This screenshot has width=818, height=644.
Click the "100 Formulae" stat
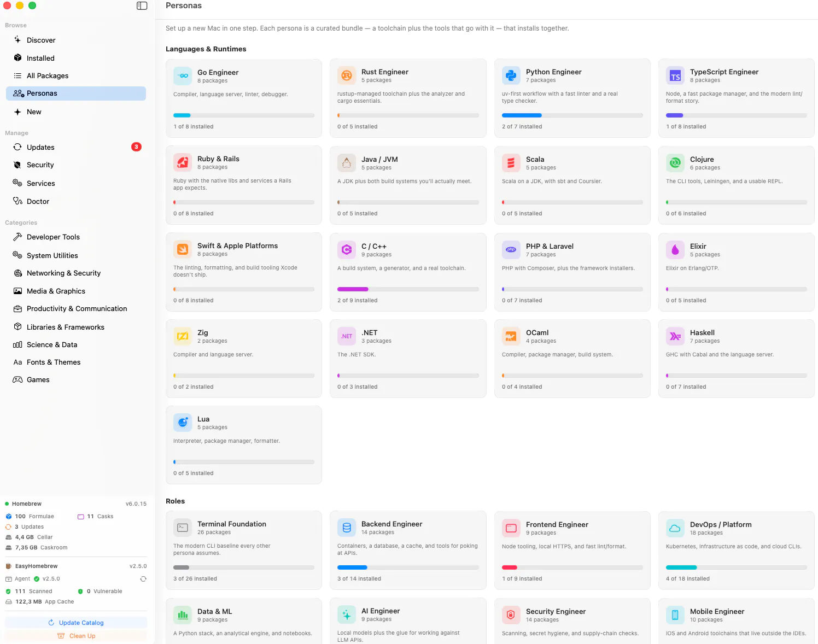pos(30,517)
